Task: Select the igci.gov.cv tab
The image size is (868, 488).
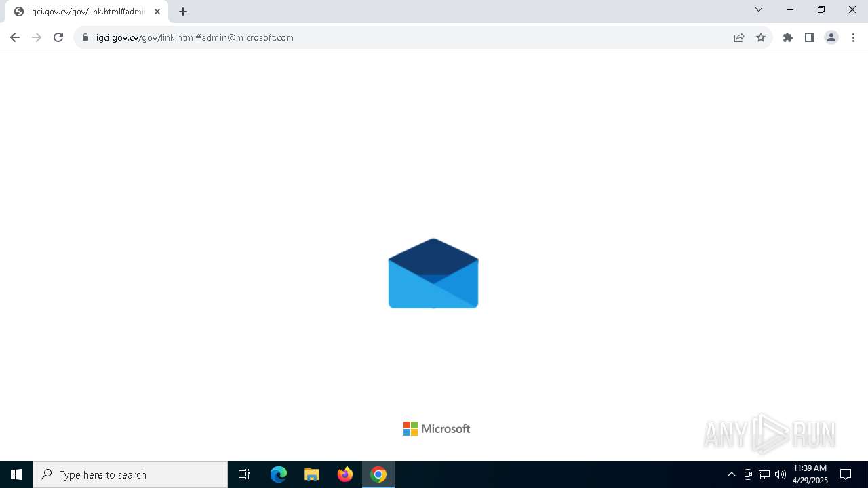Action: pyautogui.click(x=87, y=12)
